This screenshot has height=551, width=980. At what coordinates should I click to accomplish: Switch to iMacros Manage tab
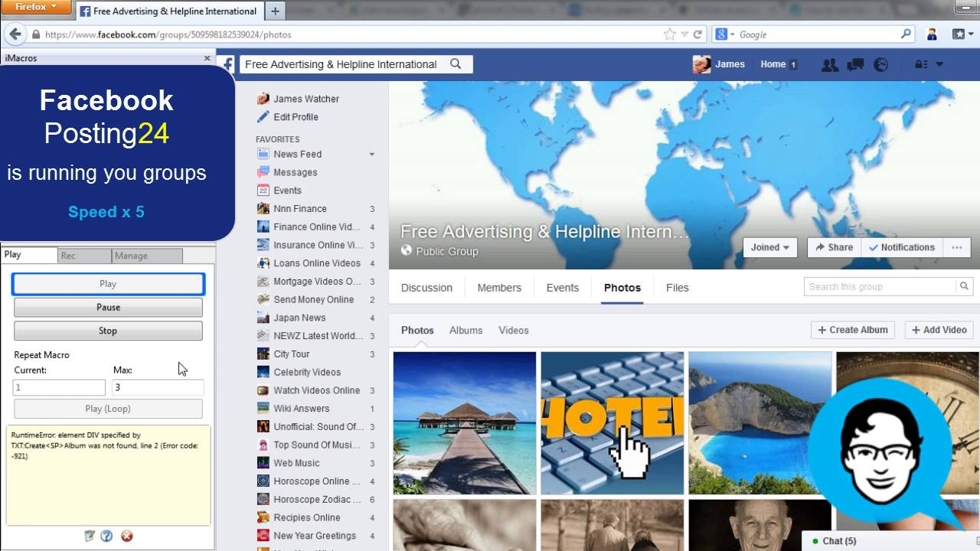[147, 256]
